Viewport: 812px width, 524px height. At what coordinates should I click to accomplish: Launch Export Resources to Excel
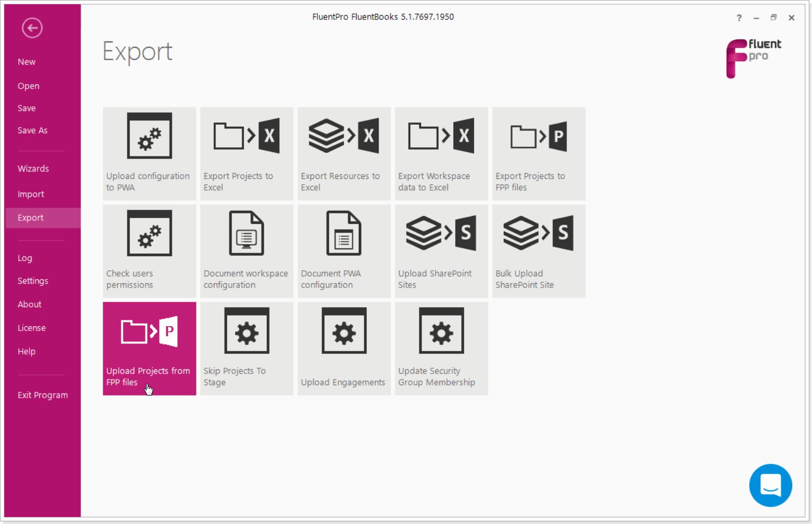tap(344, 154)
